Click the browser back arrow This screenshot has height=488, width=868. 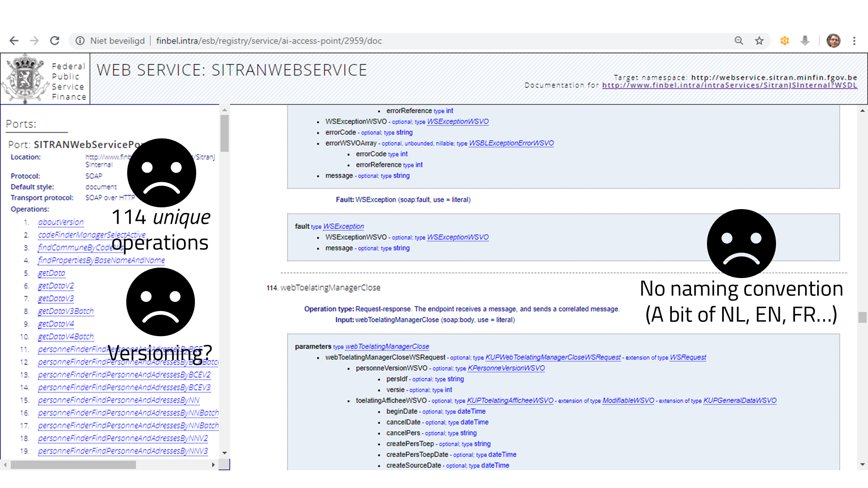[x=14, y=41]
